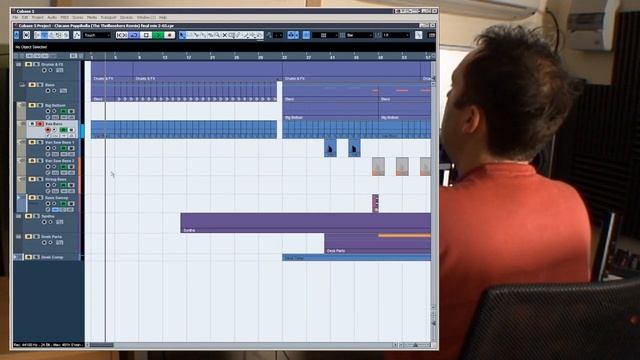This screenshot has width=640, height=360.
Task: Record-enable the Big Bottom track
Action: pyautogui.click(x=48, y=111)
